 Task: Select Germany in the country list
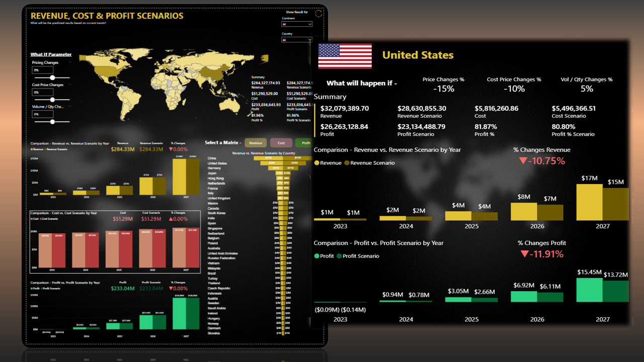[x=214, y=168]
